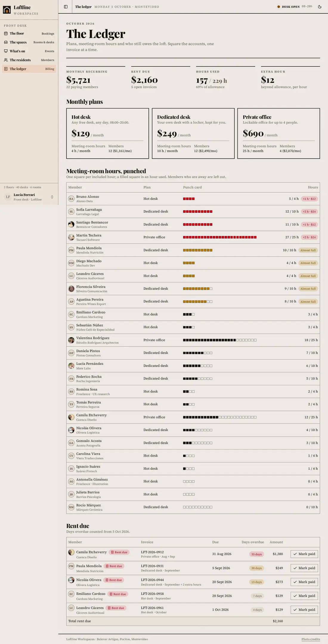The image size is (328, 644).
Task: Open the Photo credits link
Action: click(311, 639)
